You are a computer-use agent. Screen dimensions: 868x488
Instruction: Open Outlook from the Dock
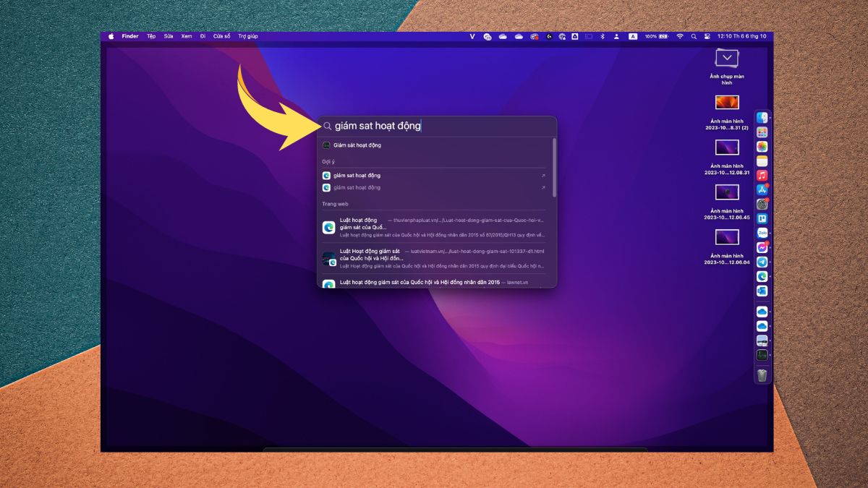[x=762, y=291]
